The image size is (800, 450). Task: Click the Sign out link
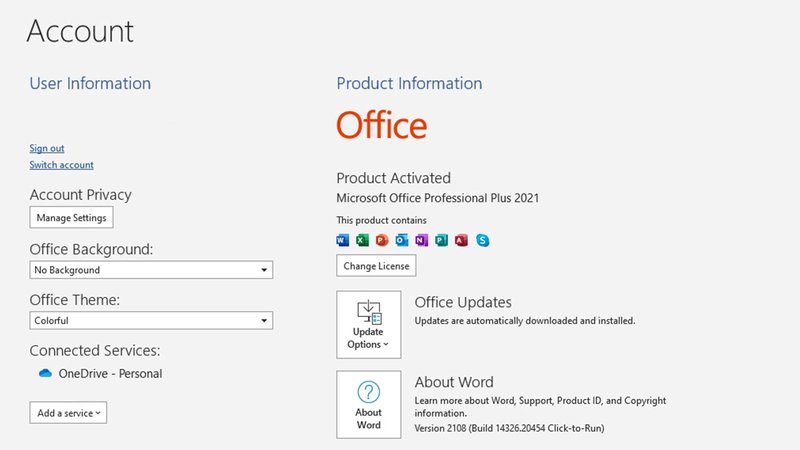pos(47,149)
